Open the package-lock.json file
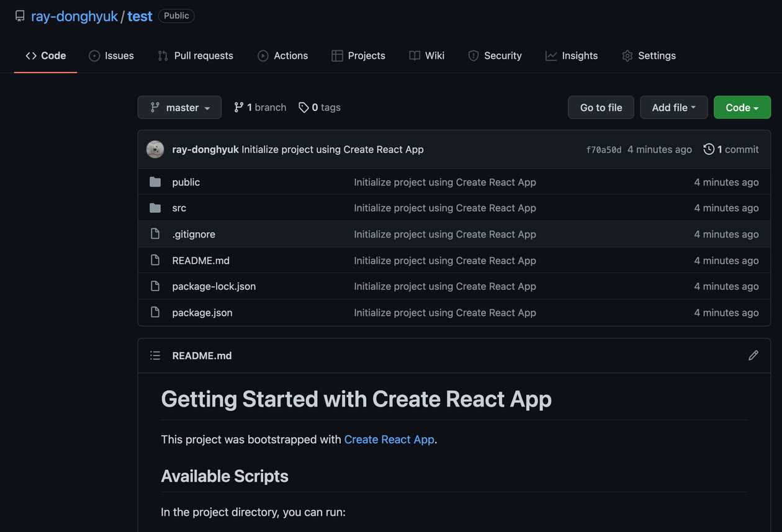 [214, 286]
